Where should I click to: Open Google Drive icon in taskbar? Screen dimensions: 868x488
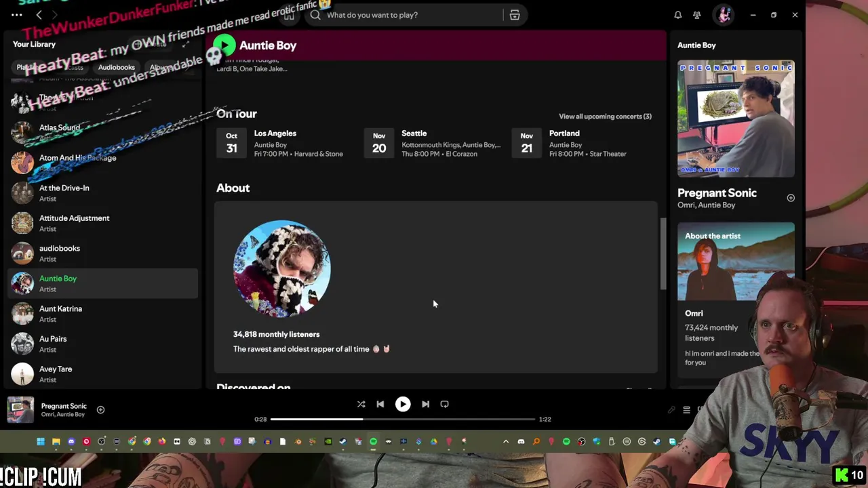[434, 442]
